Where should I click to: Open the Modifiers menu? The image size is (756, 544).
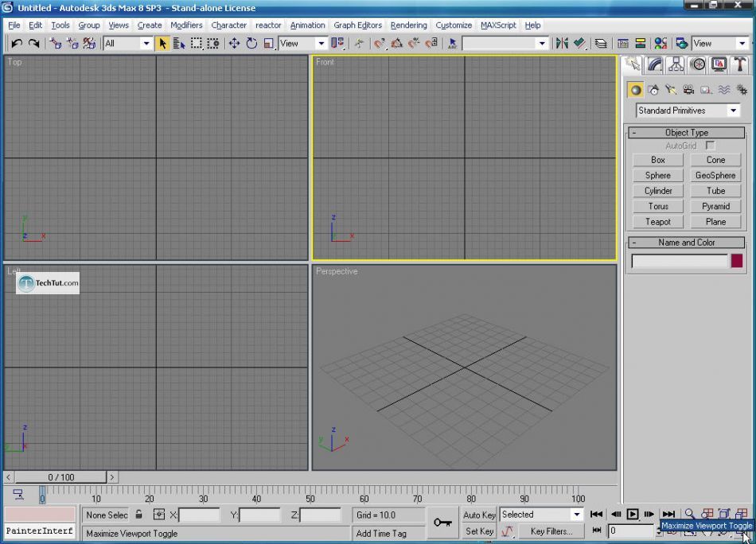[186, 25]
